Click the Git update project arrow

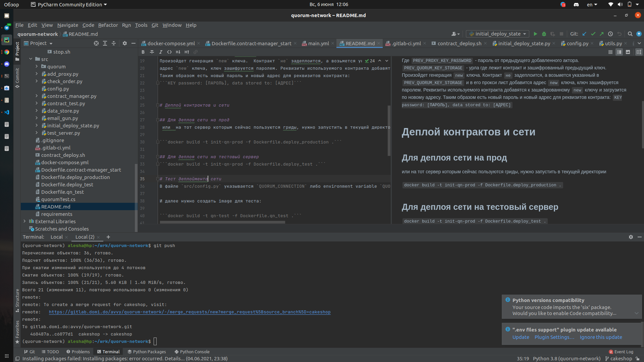pyautogui.click(x=584, y=34)
